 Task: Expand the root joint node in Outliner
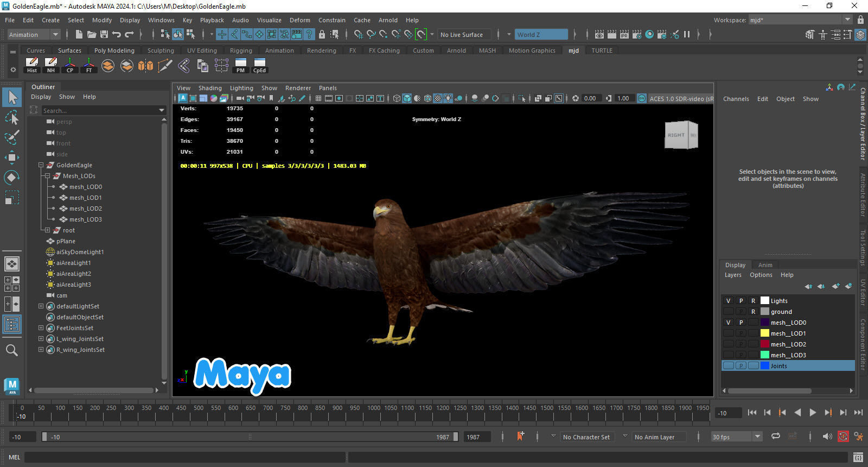click(47, 230)
